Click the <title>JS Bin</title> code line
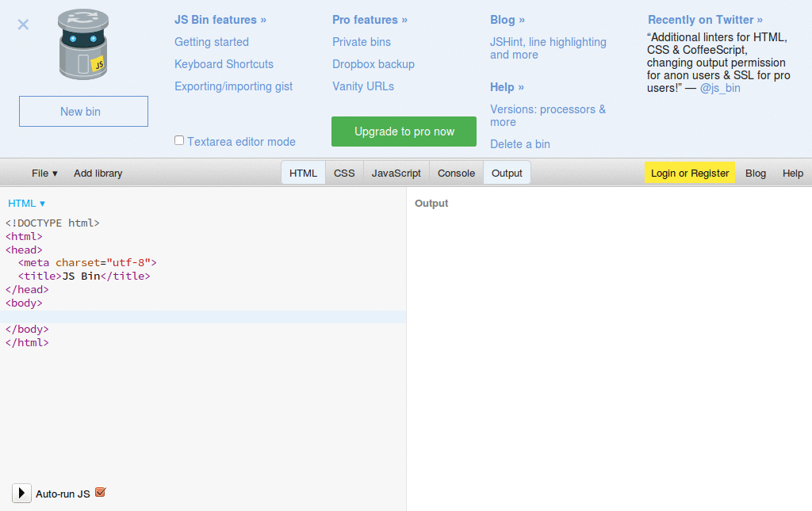The height and width of the screenshot is (511, 812). click(84, 276)
